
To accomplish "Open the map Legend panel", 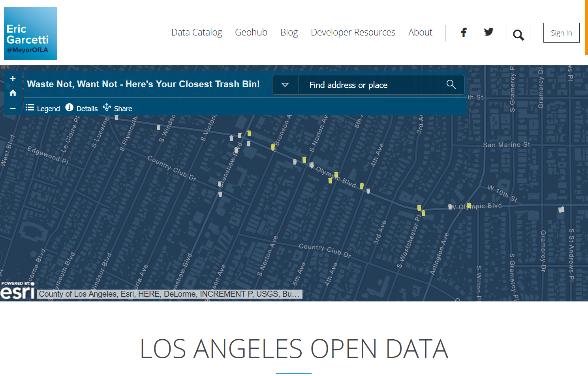I will (43, 108).
